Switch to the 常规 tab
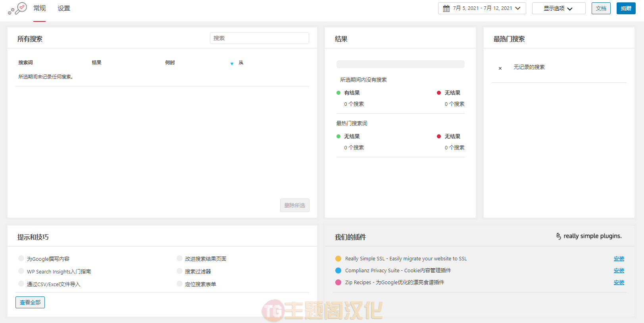 tap(40, 8)
